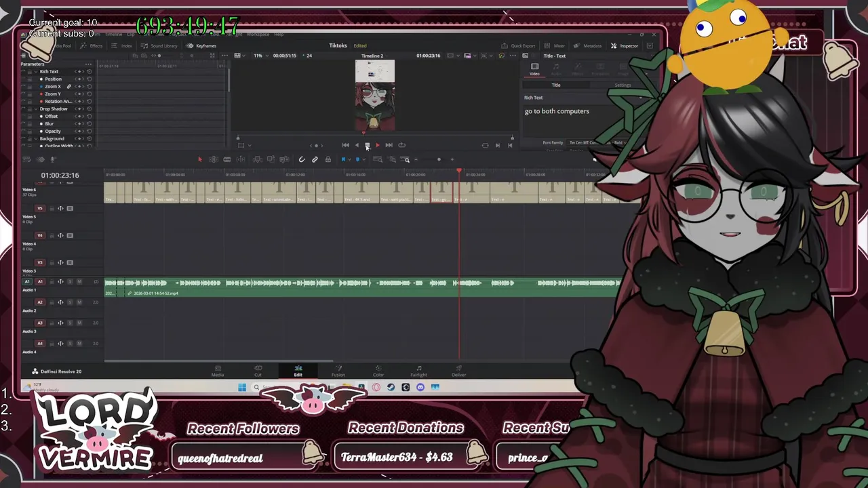Viewport: 868px width, 488px height.
Task: Switch to the Media page
Action: pyautogui.click(x=218, y=371)
